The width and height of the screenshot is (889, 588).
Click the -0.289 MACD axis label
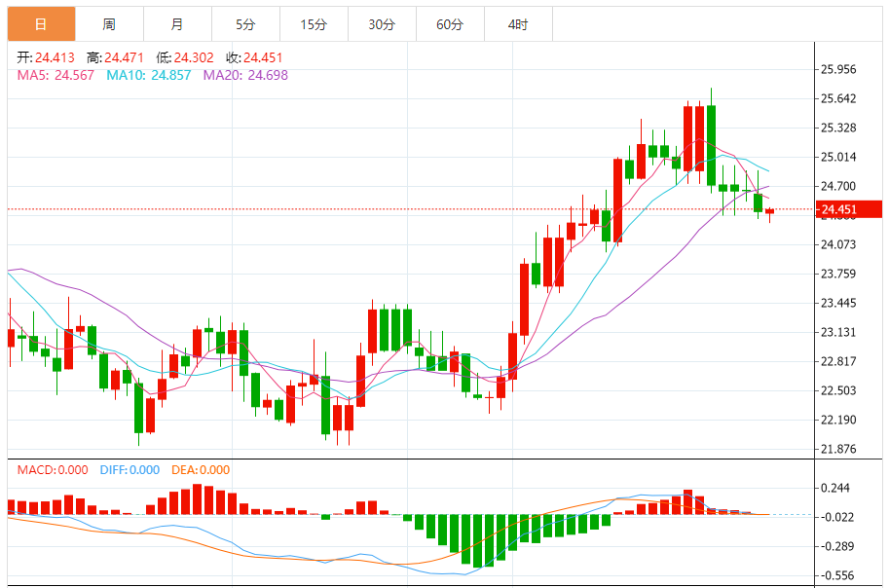click(x=837, y=546)
